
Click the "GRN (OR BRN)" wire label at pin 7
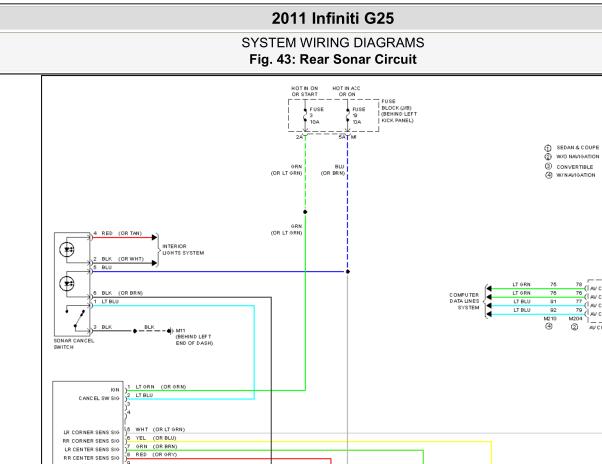point(156,447)
